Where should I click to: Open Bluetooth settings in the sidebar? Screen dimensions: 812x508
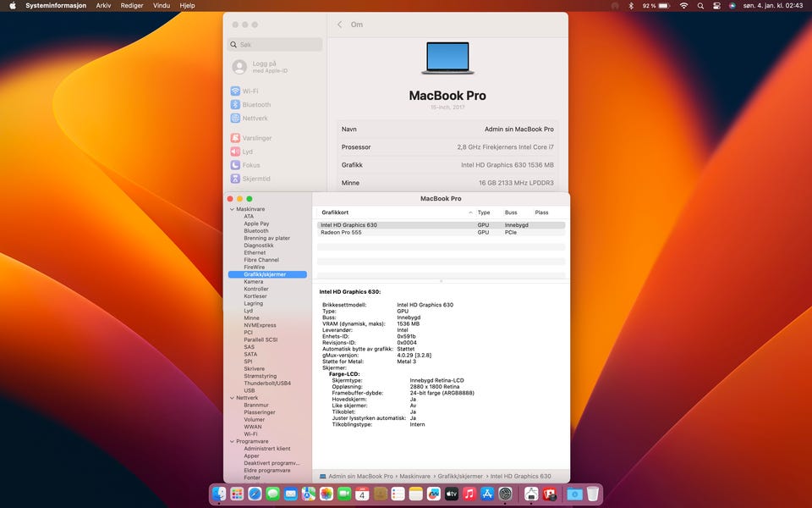[256, 105]
